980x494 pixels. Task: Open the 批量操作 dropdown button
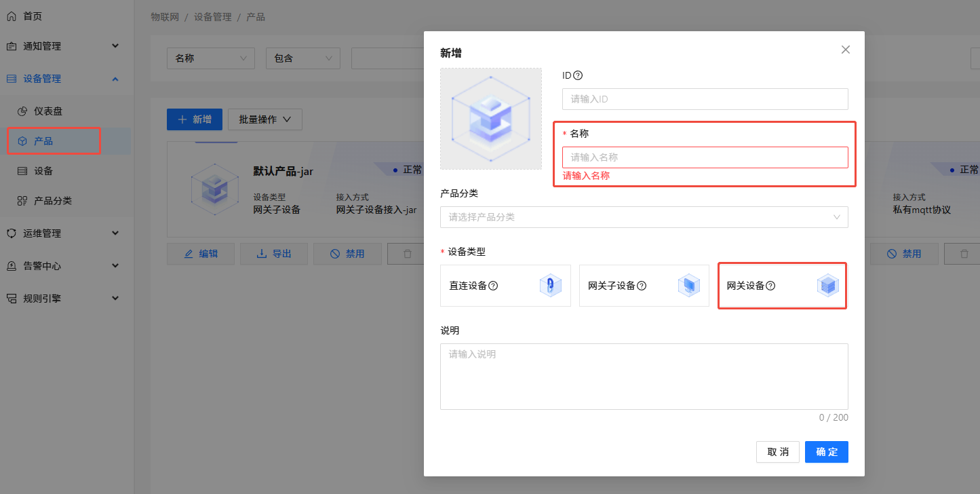pos(265,119)
